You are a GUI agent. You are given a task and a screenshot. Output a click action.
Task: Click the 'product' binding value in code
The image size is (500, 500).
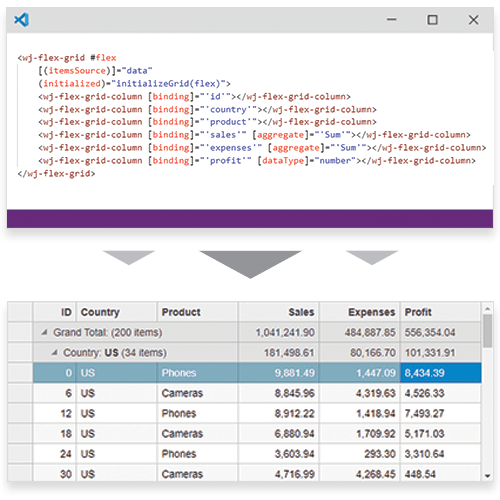click(x=228, y=122)
